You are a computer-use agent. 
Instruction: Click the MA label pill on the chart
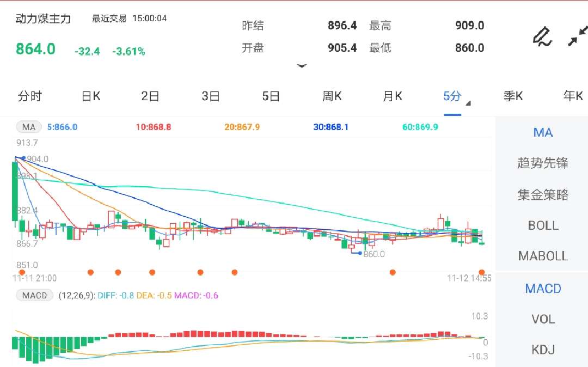click(28, 126)
